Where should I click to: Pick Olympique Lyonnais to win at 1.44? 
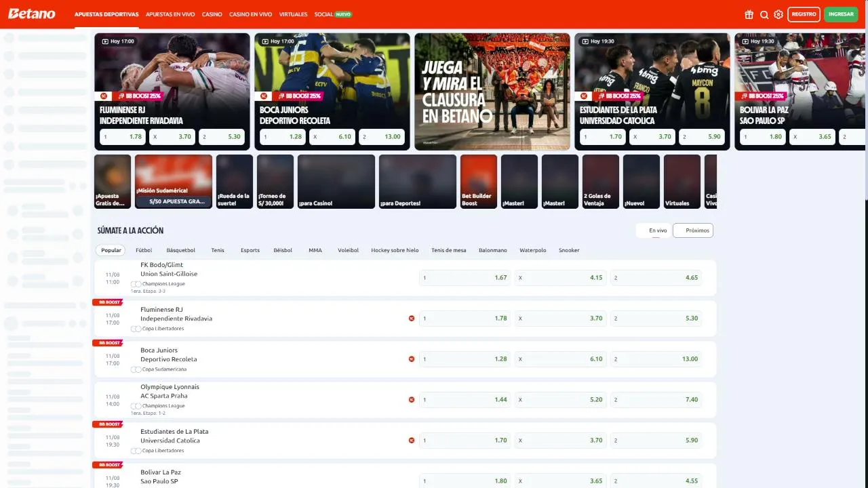pyautogui.click(x=465, y=399)
